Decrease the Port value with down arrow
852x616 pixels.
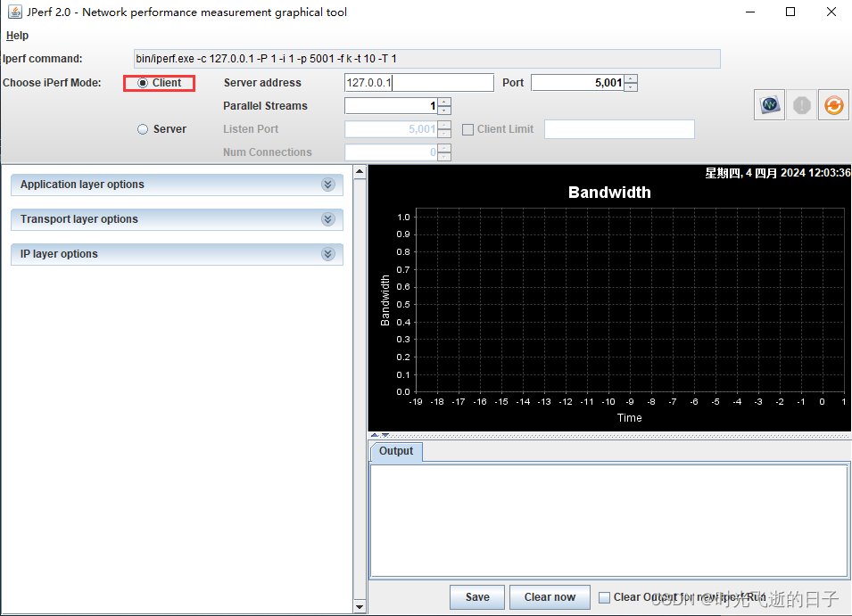pyautogui.click(x=631, y=87)
